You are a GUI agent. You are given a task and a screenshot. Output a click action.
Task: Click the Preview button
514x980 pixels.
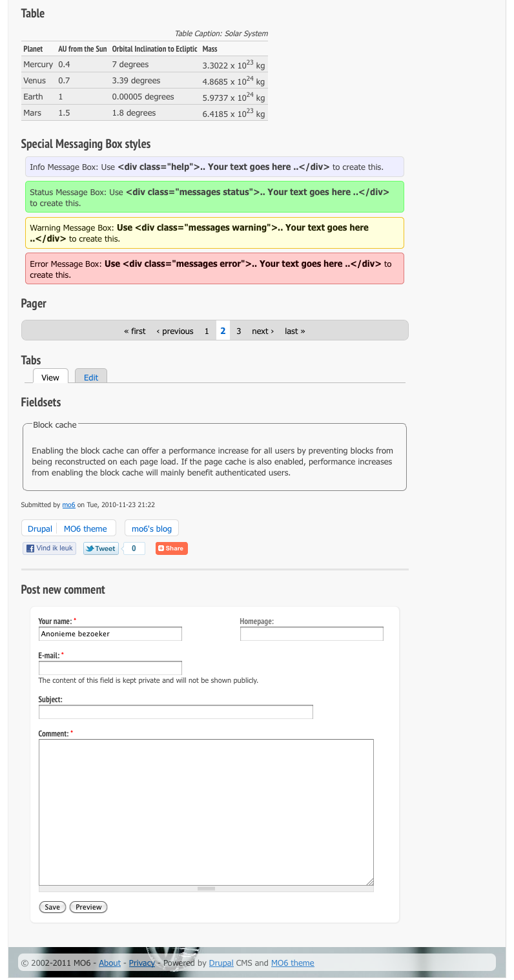[88, 907]
